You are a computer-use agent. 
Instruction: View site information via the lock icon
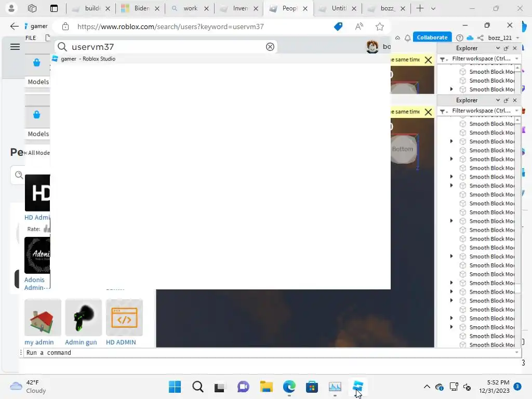pyautogui.click(x=65, y=26)
